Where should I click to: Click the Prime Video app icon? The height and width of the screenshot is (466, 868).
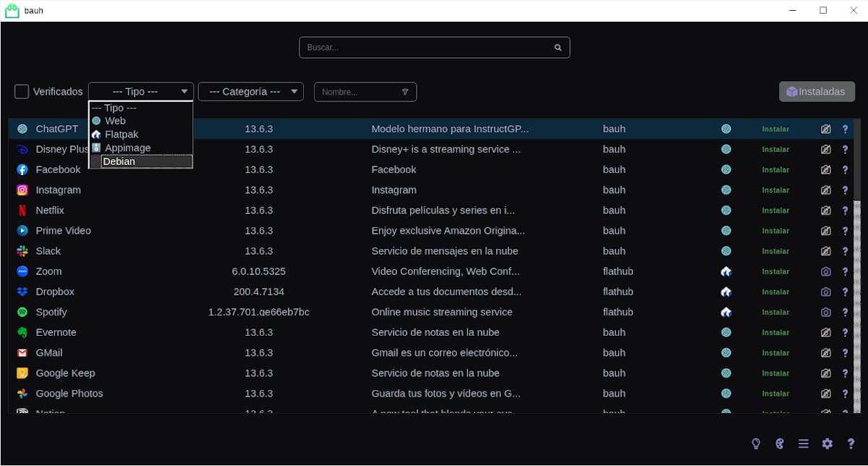pos(22,230)
